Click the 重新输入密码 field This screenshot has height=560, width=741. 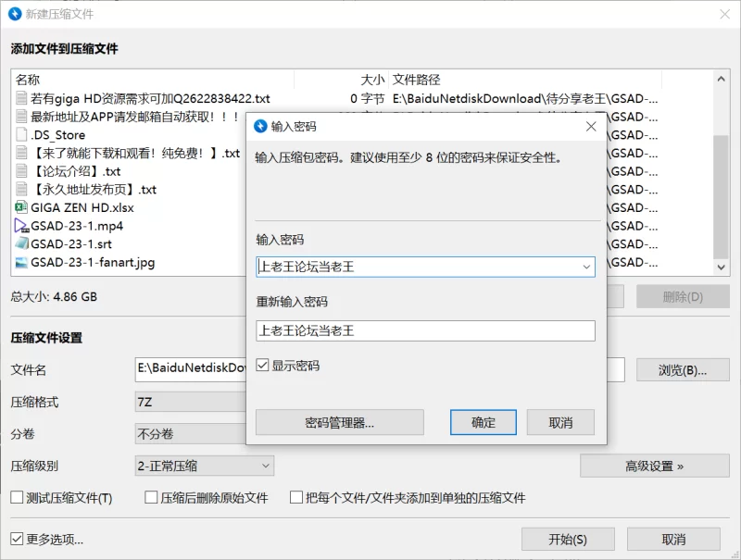pos(425,330)
